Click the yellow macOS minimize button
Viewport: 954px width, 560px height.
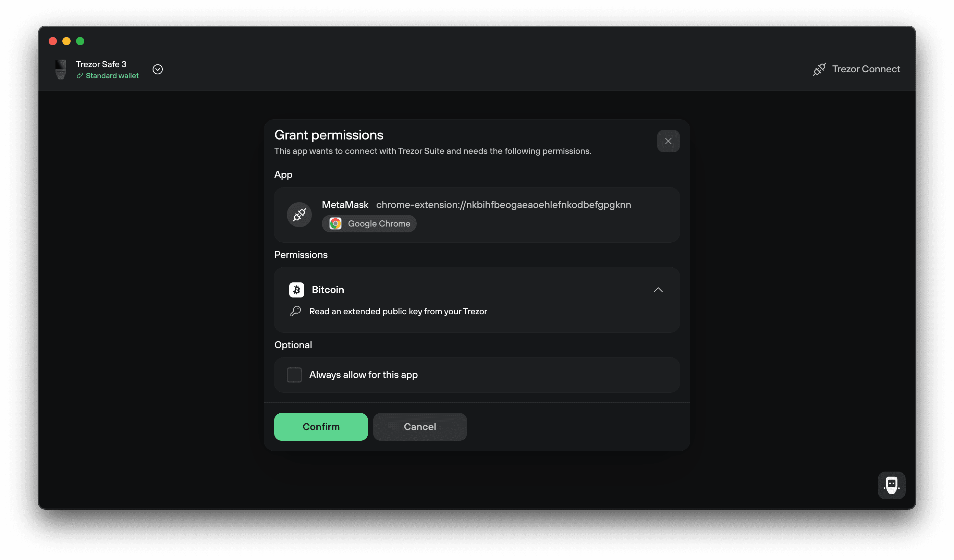66,41
